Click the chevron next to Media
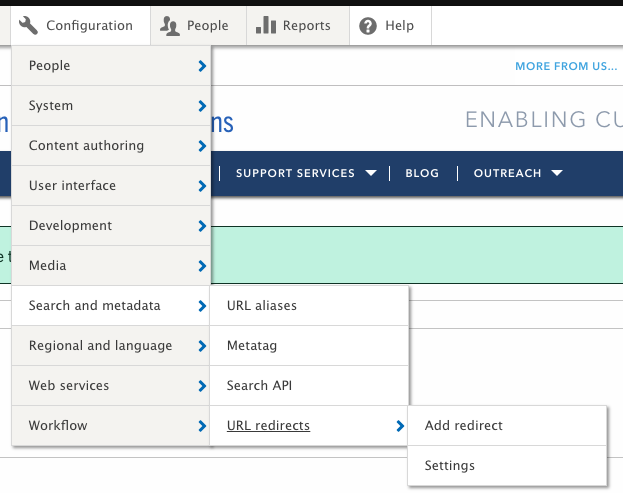 [202, 266]
